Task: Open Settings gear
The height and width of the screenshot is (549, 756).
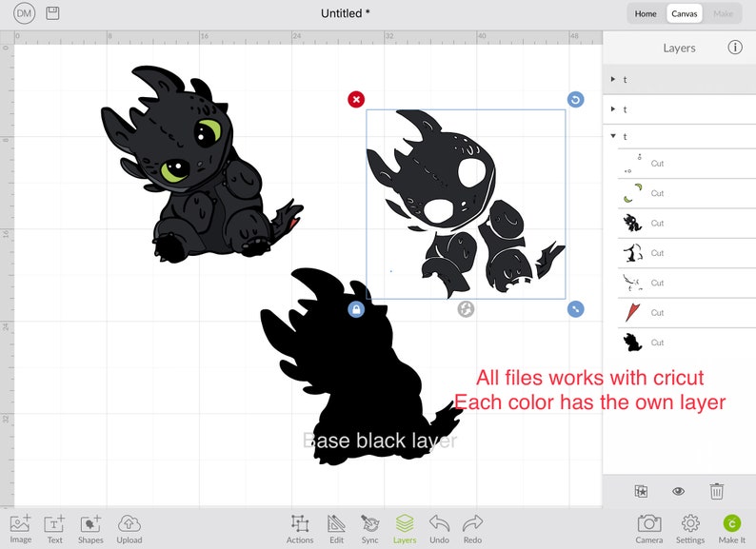Action: click(690, 529)
